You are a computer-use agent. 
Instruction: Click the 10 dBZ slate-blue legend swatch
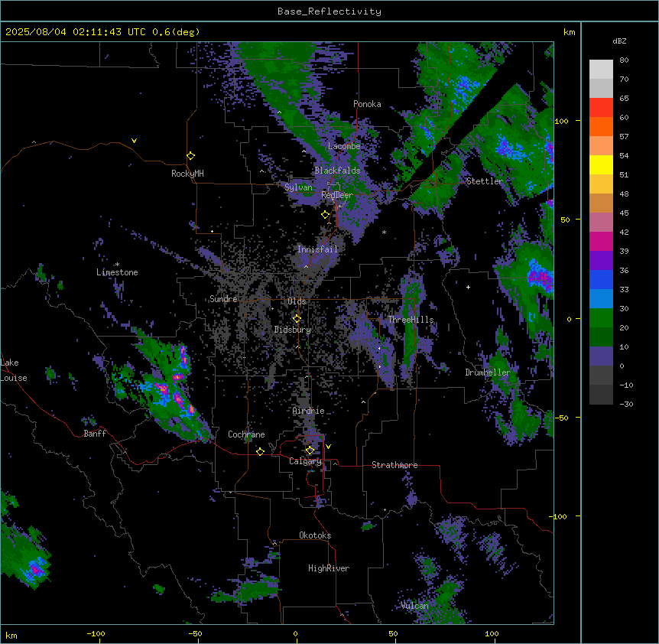coord(601,356)
